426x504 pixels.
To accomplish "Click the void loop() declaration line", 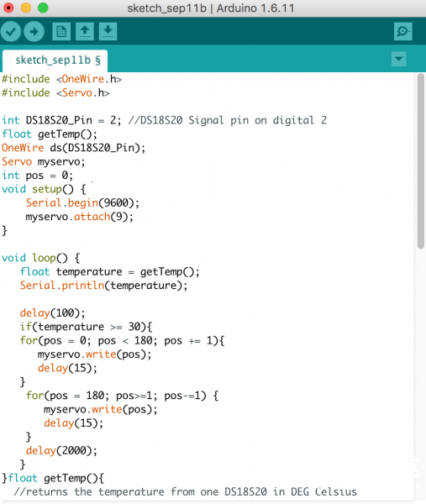I will pyautogui.click(x=41, y=258).
